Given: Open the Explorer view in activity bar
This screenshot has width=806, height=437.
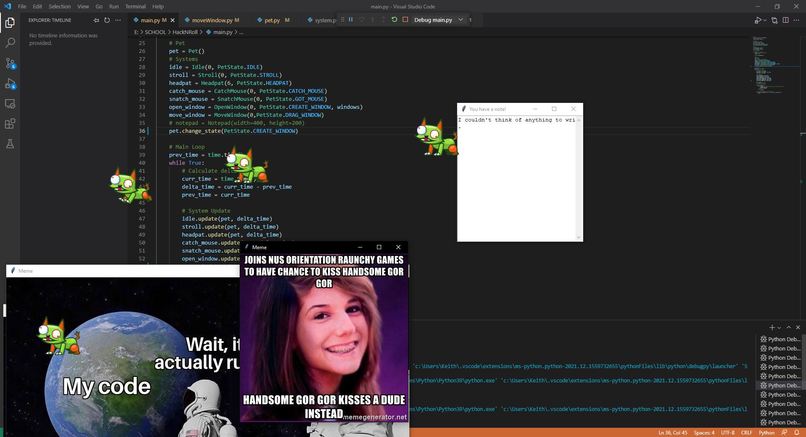Looking at the screenshot, I should point(10,23).
